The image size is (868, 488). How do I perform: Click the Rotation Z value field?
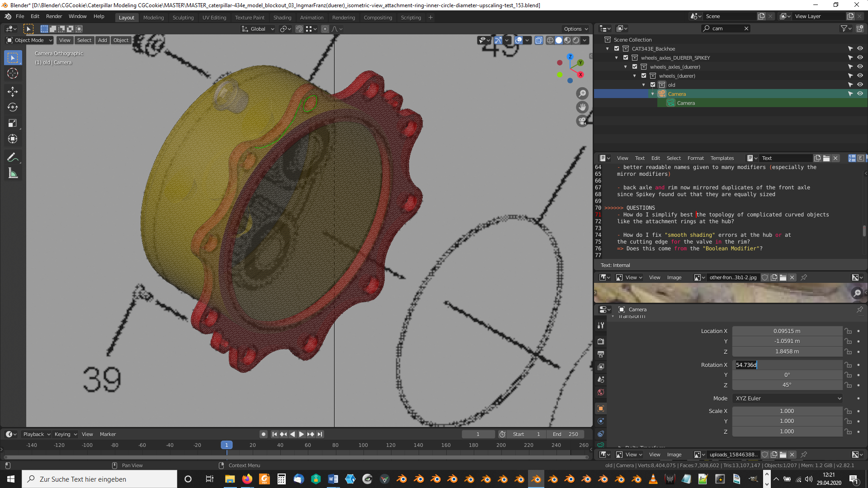click(x=787, y=385)
